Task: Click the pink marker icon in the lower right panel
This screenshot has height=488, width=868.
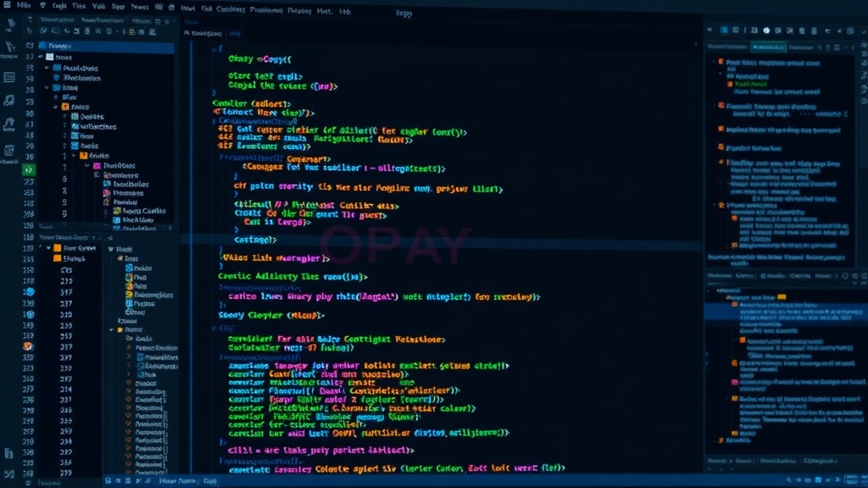Action: (735, 382)
